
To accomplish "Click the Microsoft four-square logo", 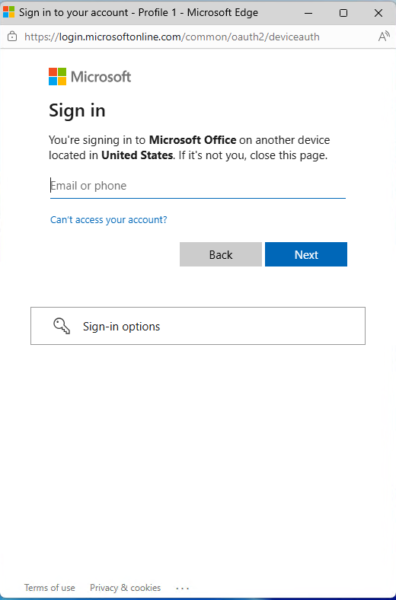I will click(x=57, y=77).
